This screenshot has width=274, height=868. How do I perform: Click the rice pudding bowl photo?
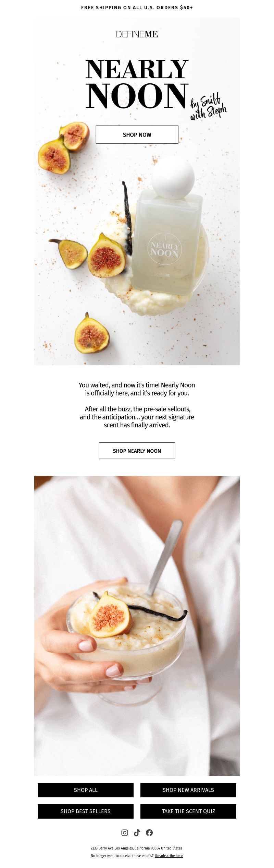(137, 626)
